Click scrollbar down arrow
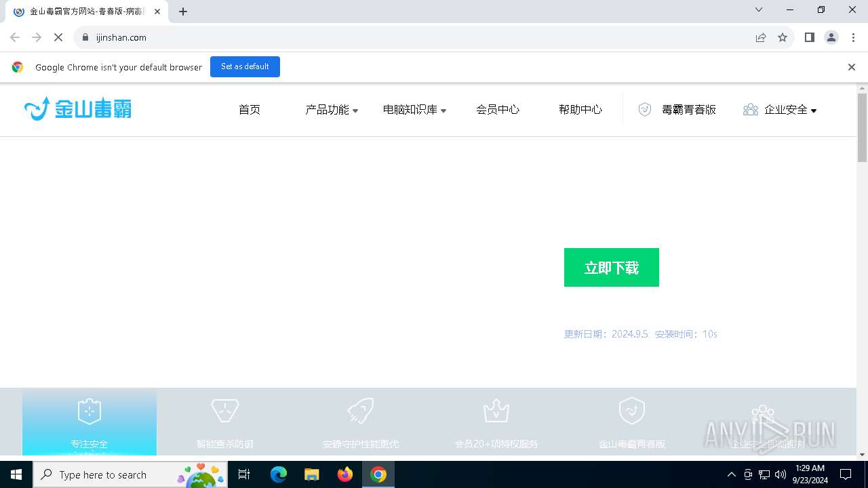 [862, 455]
